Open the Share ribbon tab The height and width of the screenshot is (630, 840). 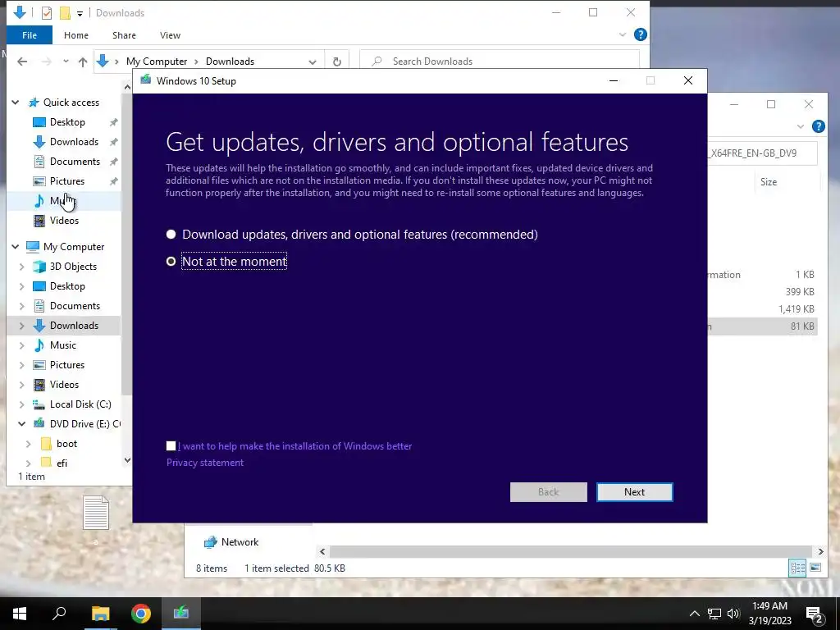[124, 35]
